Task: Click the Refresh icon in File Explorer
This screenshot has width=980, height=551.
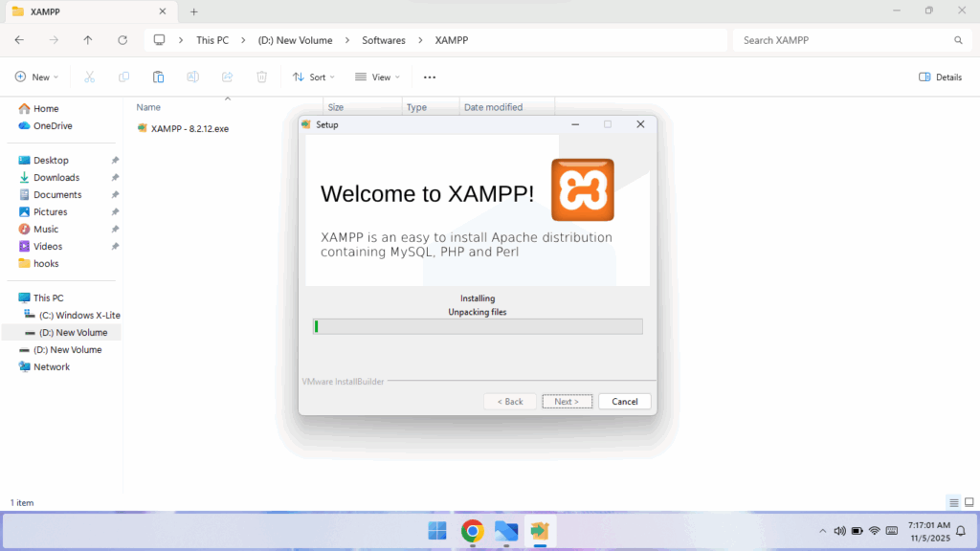Action: tap(122, 40)
